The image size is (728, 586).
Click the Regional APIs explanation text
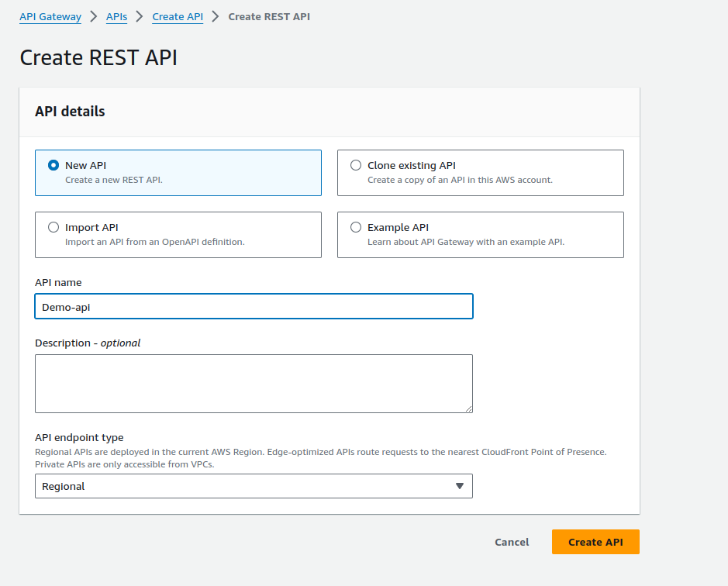click(x=320, y=458)
